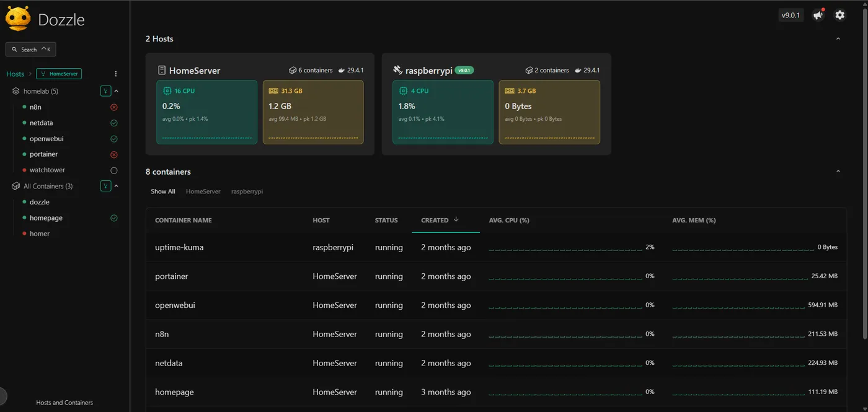Collapse the homelab (5) group
The image size is (868, 412).
tap(116, 91)
